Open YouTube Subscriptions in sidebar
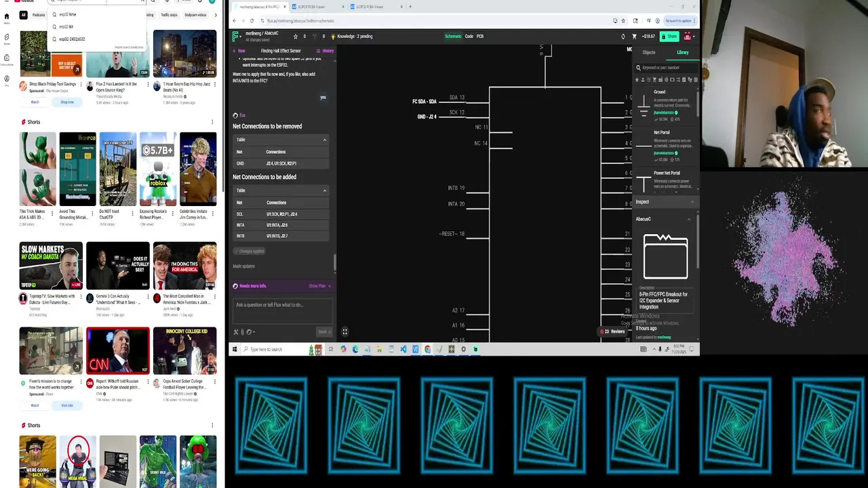868x488 pixels. 7,60
